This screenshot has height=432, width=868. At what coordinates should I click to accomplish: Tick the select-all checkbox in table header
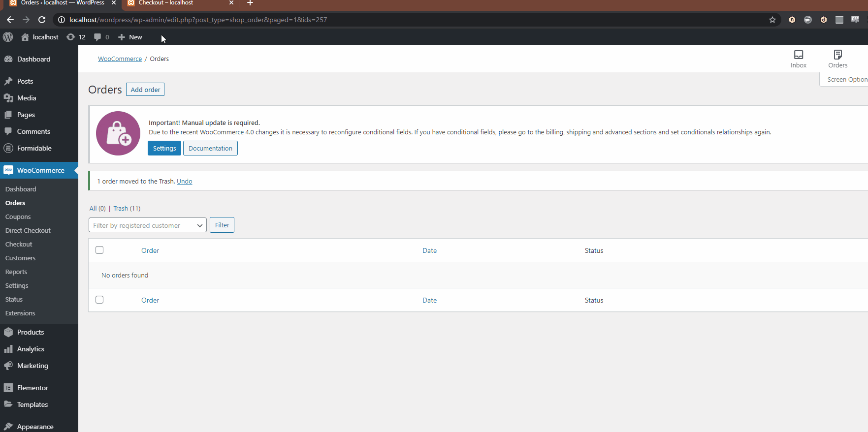pyautogui.click(x=99, y=250)
